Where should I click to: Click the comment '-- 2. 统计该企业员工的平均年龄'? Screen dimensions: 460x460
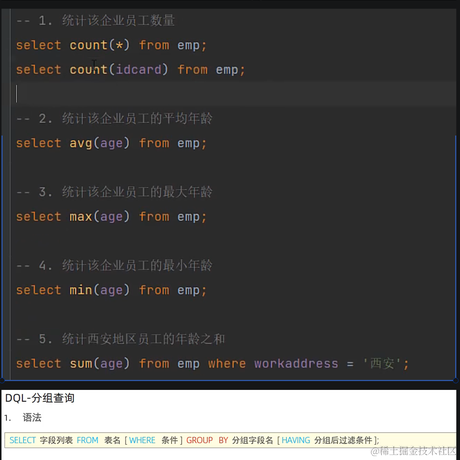click(x=114, y=119)
